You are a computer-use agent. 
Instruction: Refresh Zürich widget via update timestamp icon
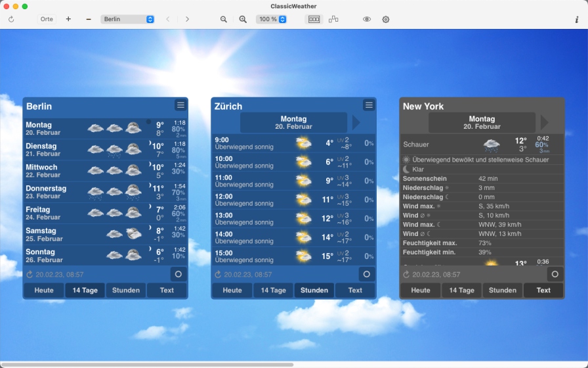click(218, 275)
